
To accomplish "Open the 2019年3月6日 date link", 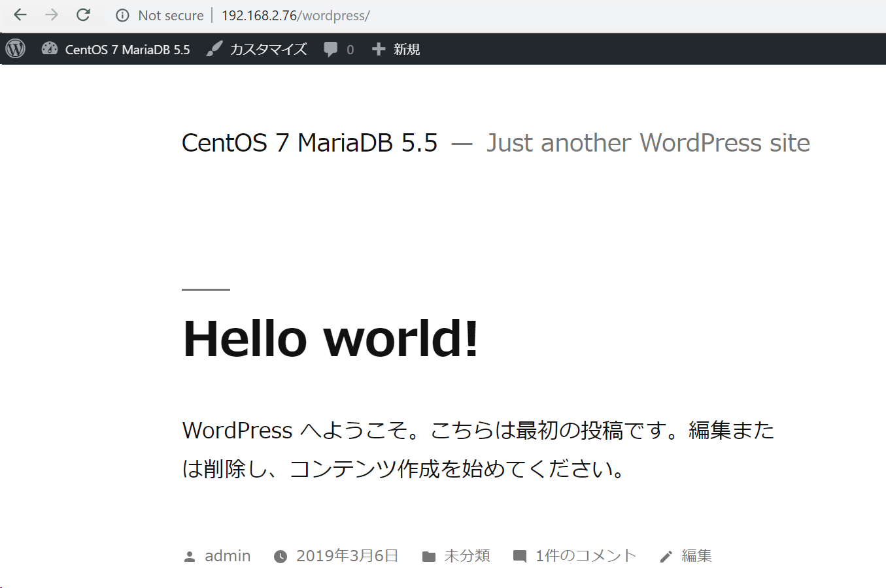I will (347, 555).
